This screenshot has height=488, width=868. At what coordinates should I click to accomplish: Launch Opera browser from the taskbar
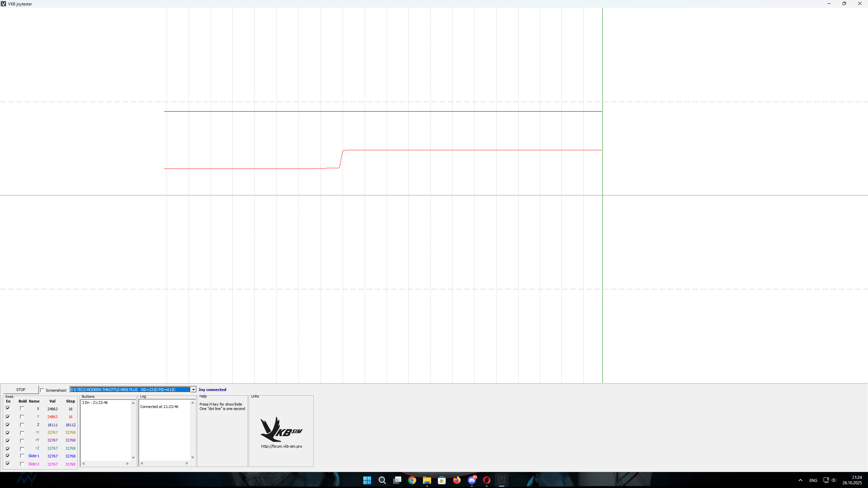(x=486, y=480)
